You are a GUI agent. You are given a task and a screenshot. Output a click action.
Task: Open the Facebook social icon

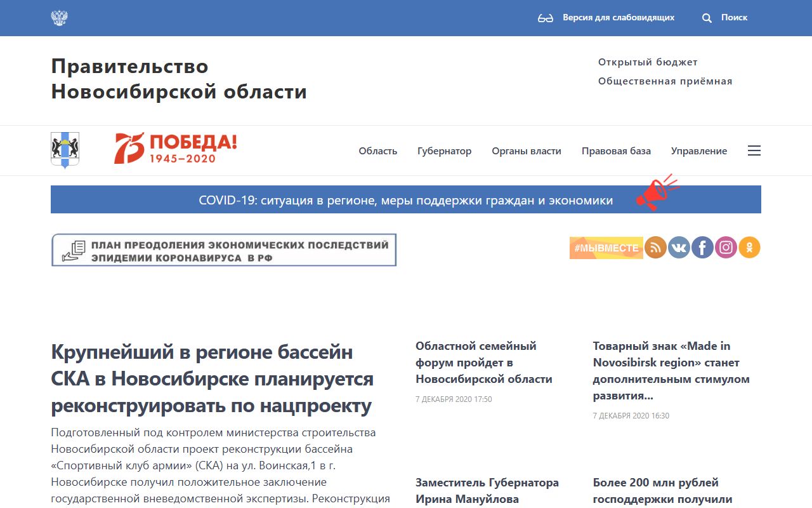click(702, 248)
